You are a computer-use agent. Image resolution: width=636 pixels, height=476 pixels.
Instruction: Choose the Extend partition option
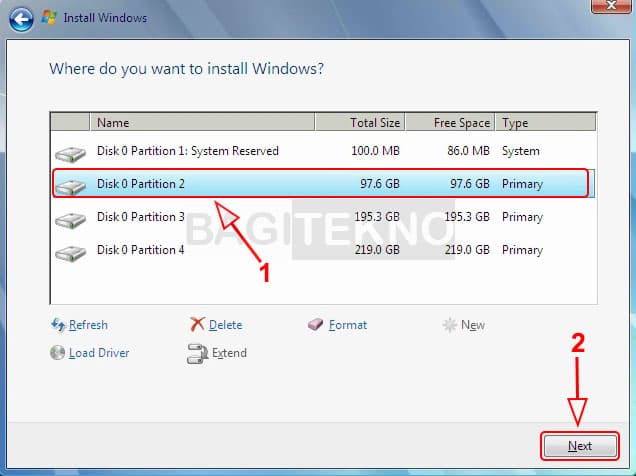point(229,353)
